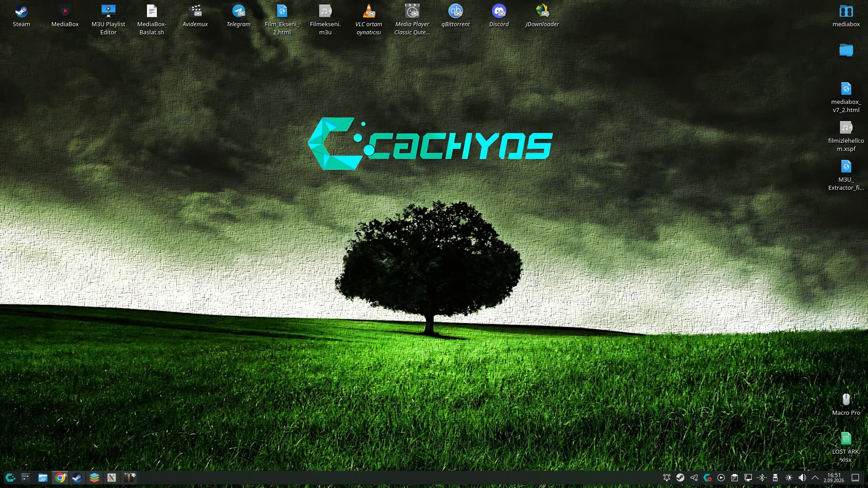The width and height of the screenshot is (868, 488).
Task: Switch to Steam in the task manager
Action: (x=77, y=478)
